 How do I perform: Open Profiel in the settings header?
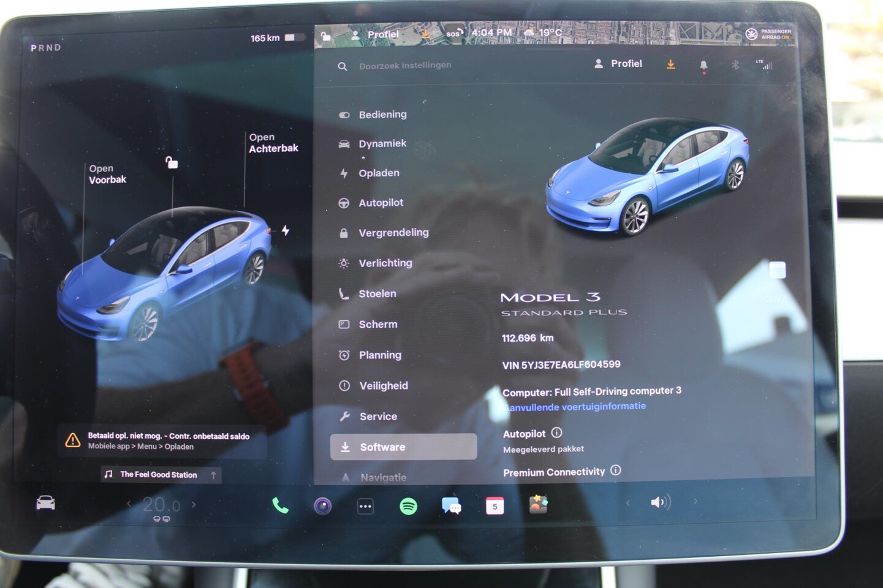[x=618, y=64]
